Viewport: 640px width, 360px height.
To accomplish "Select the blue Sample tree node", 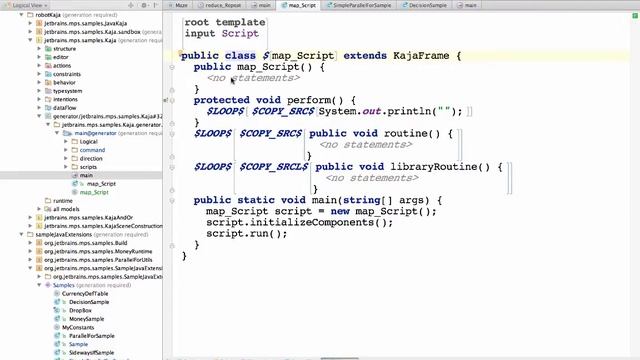I will [x=78, y=344].
